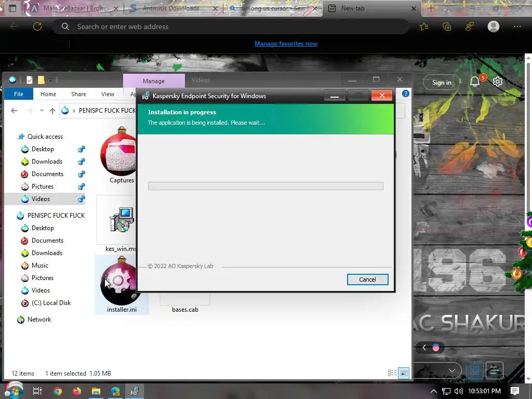Open new tab page settings gear
The width and height of the screenshot is (532, 399).
coord(497,82)
